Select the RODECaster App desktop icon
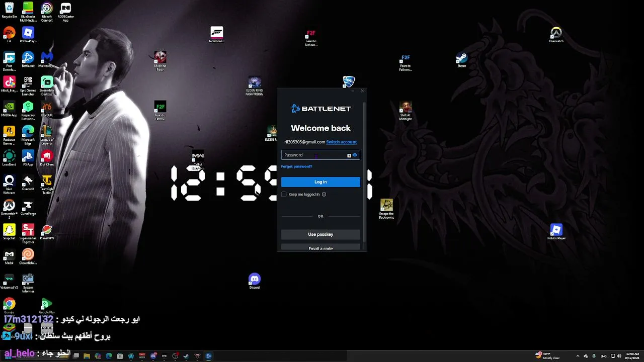644x362 pixels. [x=65, y=12]
